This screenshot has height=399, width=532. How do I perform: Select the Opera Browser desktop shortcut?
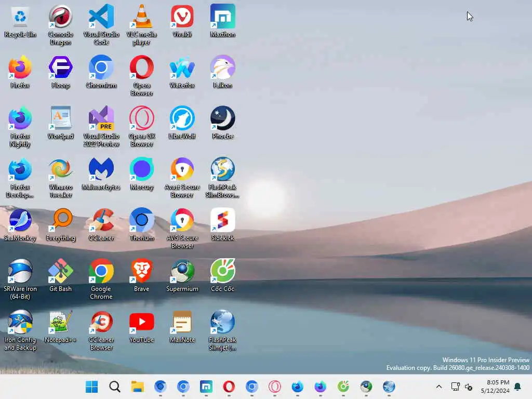(141, 76)
